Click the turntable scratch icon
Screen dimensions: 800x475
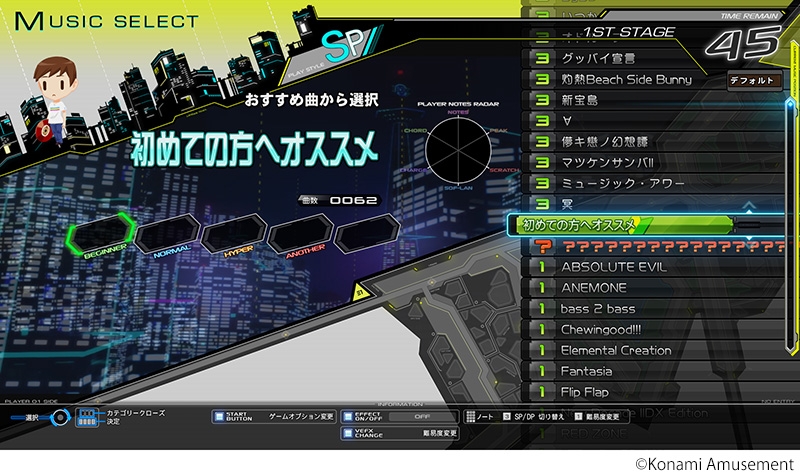60,417
